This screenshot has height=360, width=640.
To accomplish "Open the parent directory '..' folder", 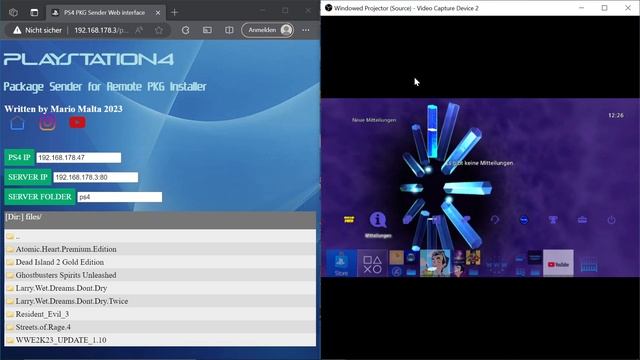I will pos(160,236).
